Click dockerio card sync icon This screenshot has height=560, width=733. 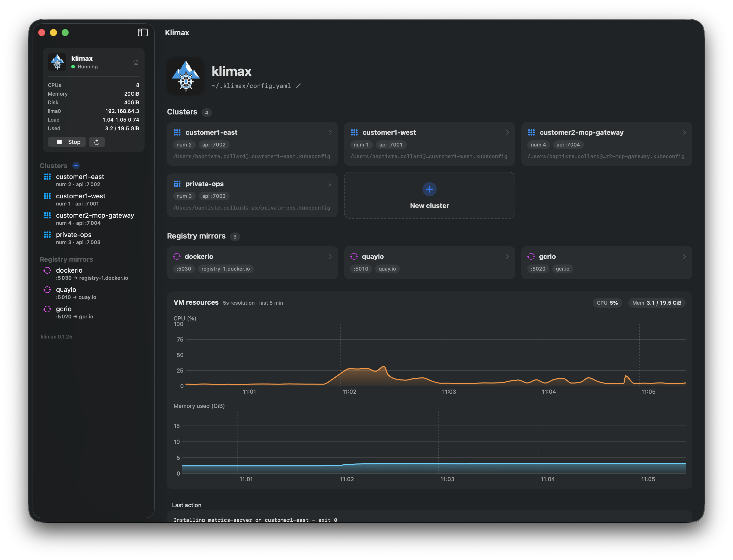pyautogui.click(x=177, y=256)
